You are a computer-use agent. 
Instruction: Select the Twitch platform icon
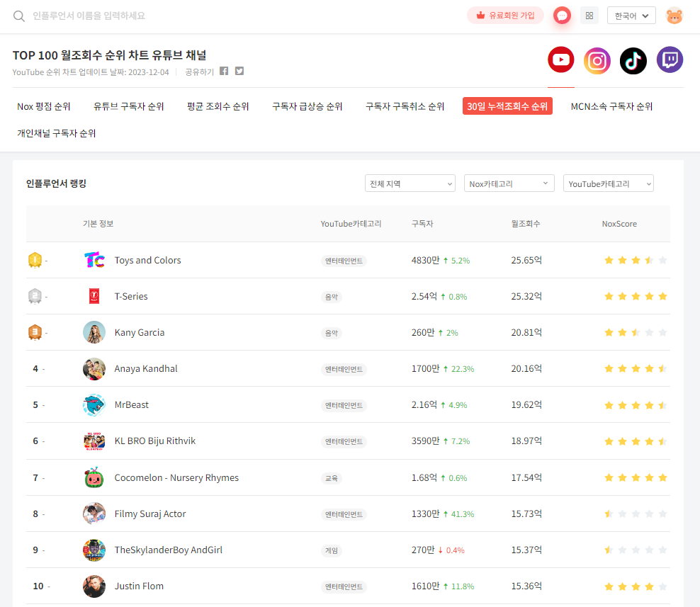[670, 59]
